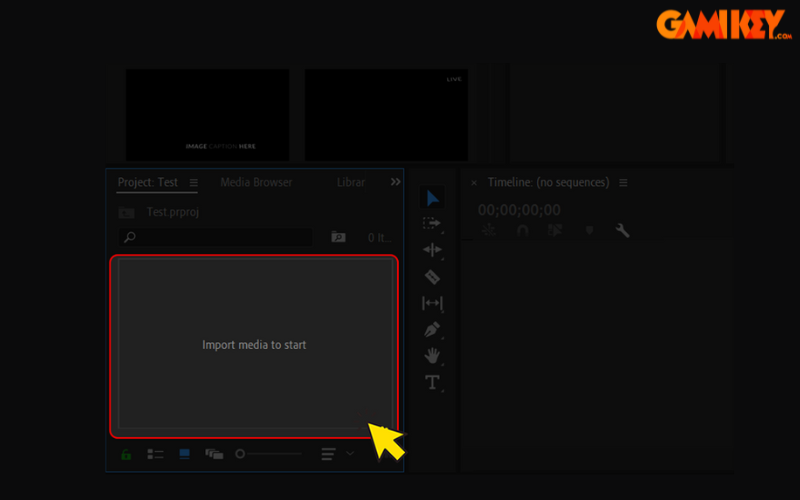
Task: Switch Project panel to Freeform View
Action: [x=214, y=454]
